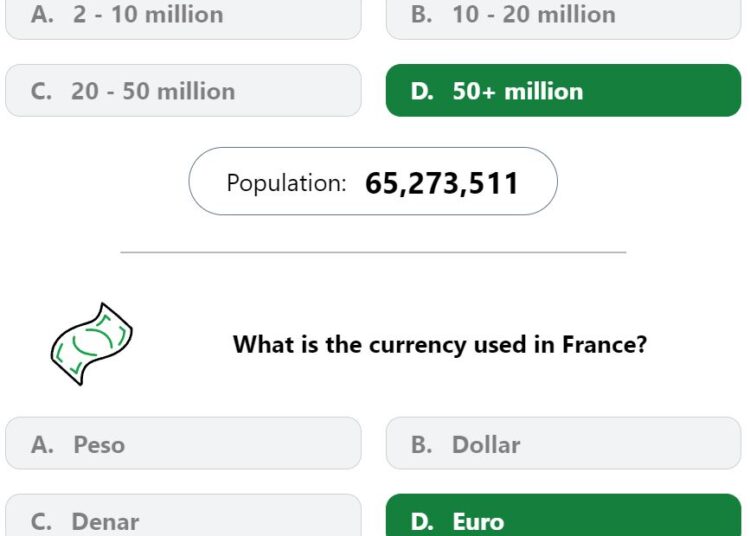Click the population figure 65,273,511
Viewport: 750px width, 536px height.
point(442,183)
